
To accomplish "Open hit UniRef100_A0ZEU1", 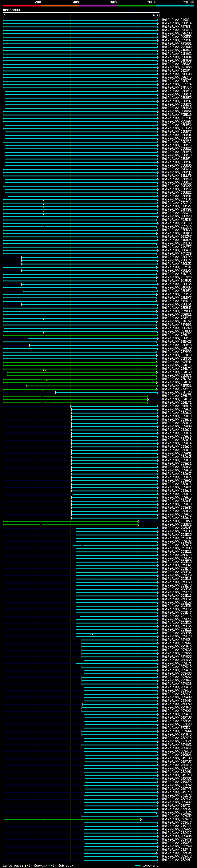I will (x=176, y=362).
